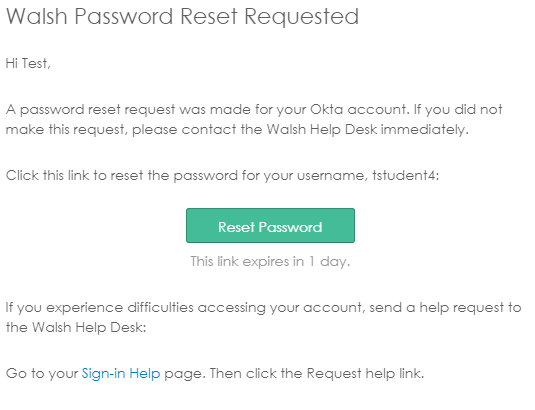Click the Walsh Password Reset Requested heading
Screen dimensions: 535x410
tap(183, 17)
